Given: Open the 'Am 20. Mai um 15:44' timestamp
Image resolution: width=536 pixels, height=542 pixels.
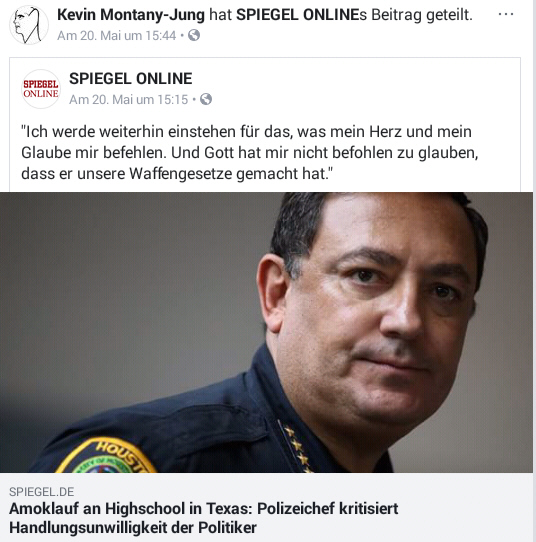Looking at the screenshot, I should [116, 36].
